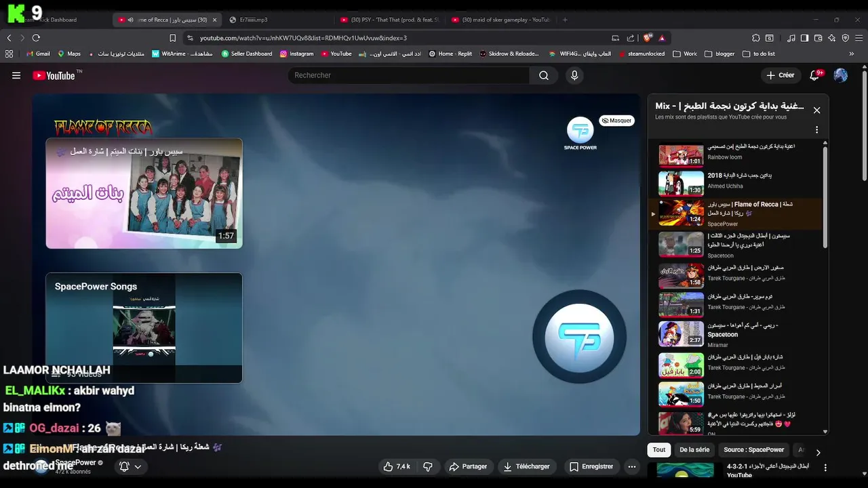Open the YouTube hamburger guide menu

coord(16,75)
